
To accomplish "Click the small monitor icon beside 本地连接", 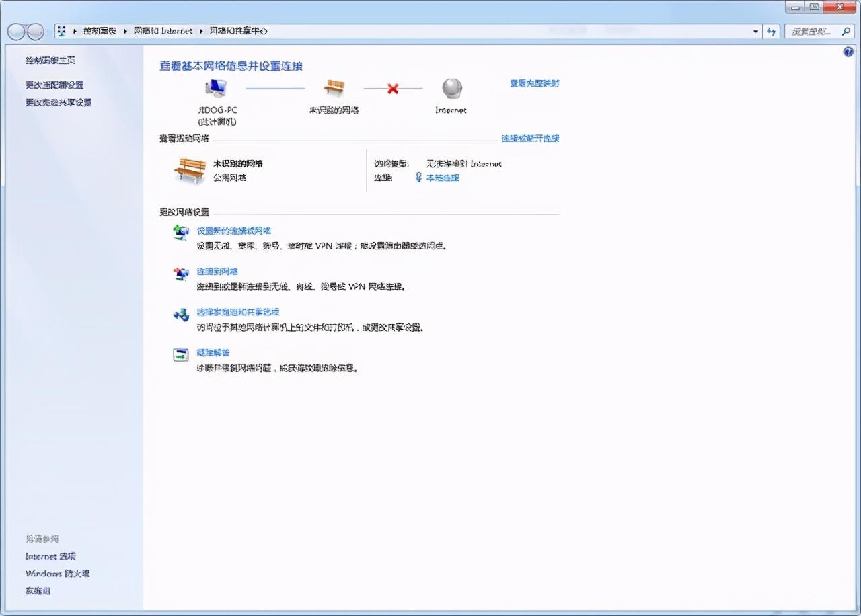I will point(418,178).
